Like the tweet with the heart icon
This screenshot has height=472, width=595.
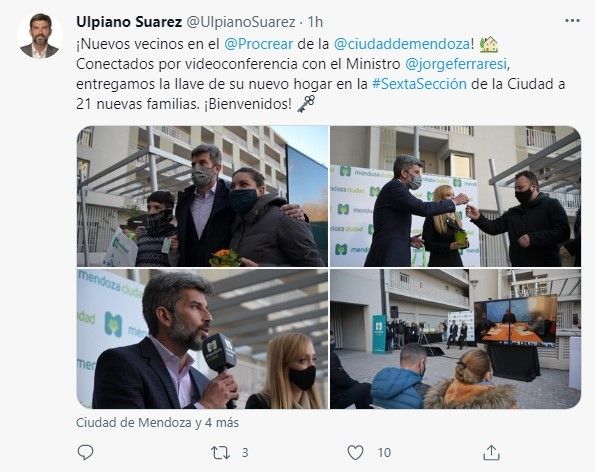tap(356, 452)
